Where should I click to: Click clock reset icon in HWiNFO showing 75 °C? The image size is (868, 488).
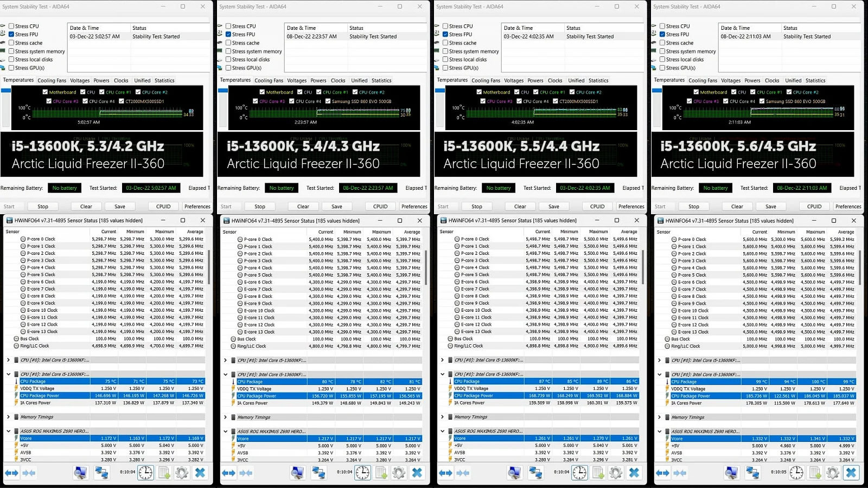point(145,473)
